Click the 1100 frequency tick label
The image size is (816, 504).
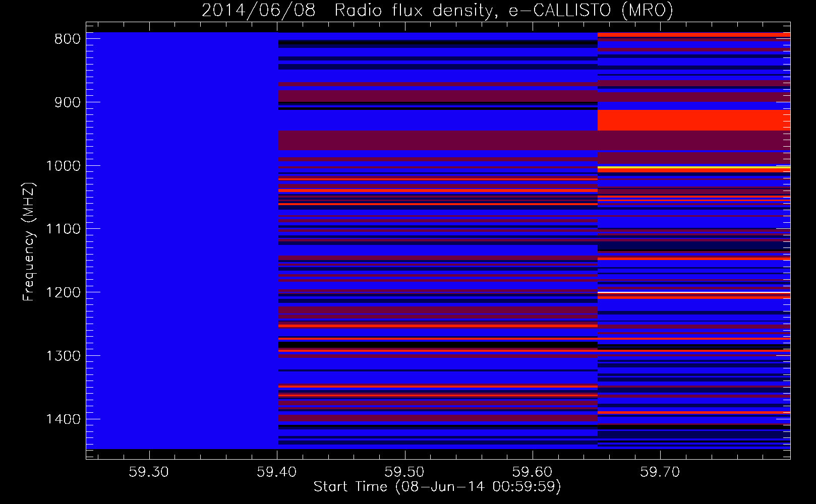coord(63,229)
